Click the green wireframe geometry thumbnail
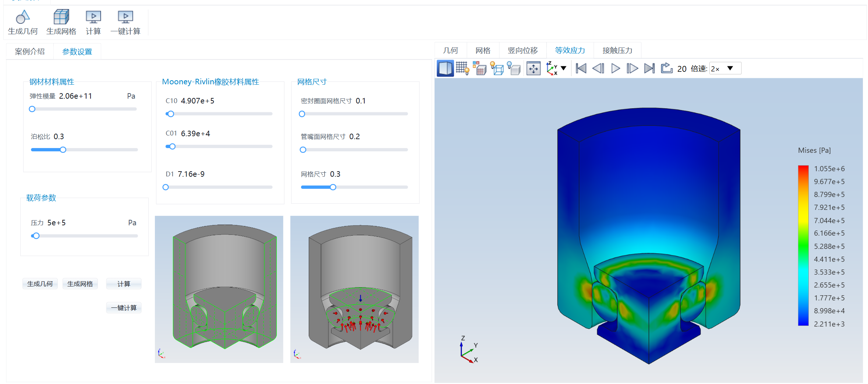 coord(219,289)
